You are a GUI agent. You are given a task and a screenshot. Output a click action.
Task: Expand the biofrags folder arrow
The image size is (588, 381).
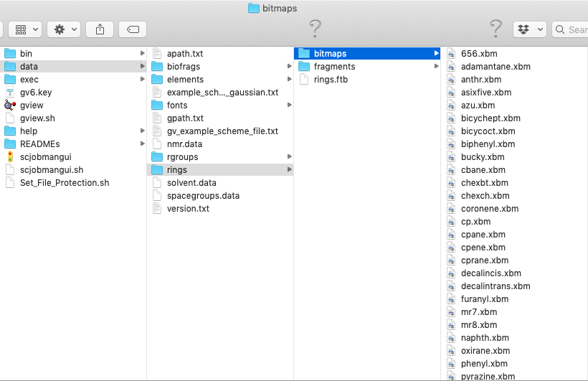tap(290, 67)
